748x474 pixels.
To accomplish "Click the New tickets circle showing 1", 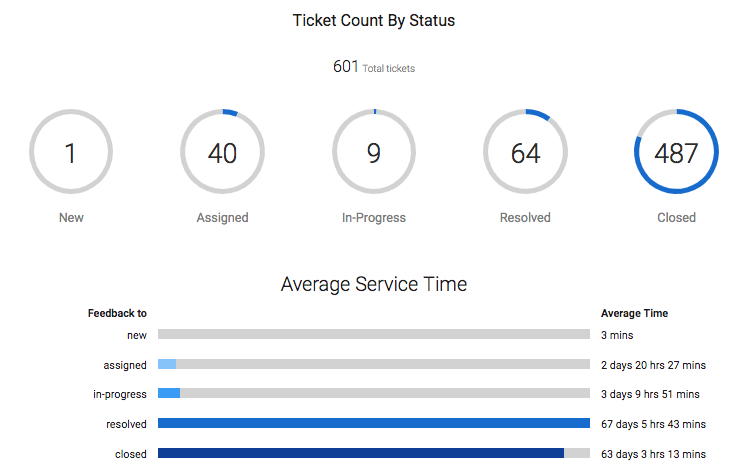I will tap(71, 152).
